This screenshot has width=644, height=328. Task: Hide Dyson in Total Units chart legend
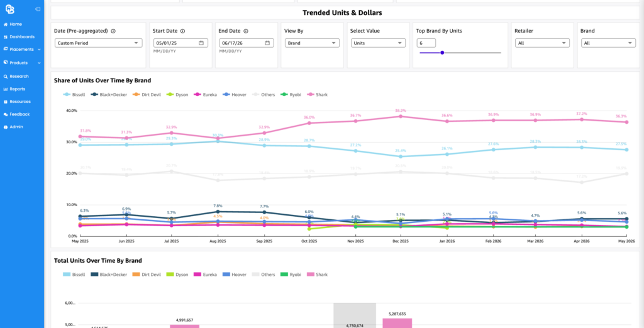pos(177,274)
